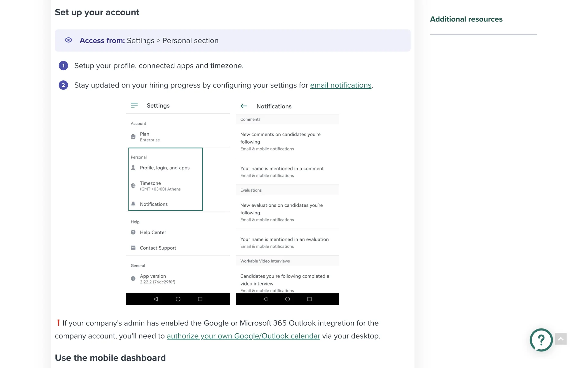Image resolution: width=588 pixels, height=368 pixels.
Task: Click the bell icon beside Notifications
Action: pos(133,204)
